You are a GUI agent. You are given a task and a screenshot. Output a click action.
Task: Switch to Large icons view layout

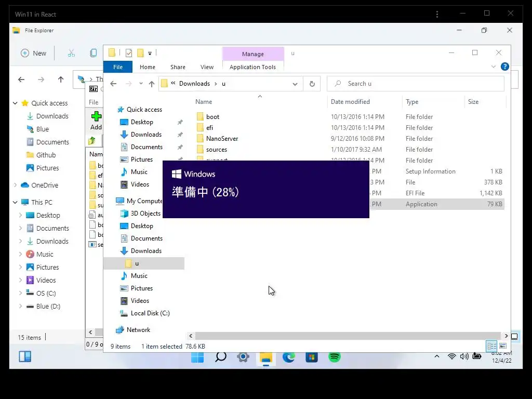point(503,345)
